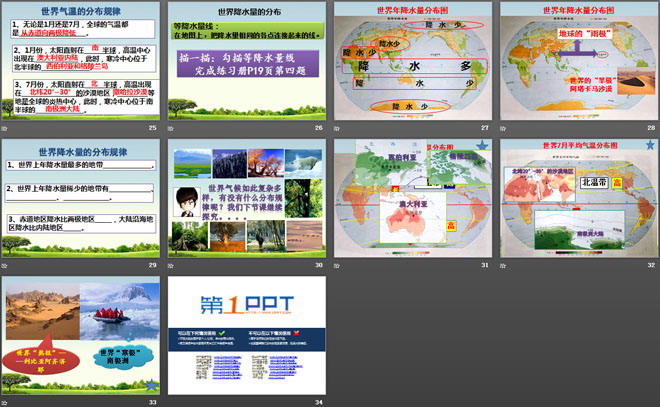Click animation star icon under slide 30
Image resolution: width=660 pixels, height=407 pixels.
pyautogui.click(x=170, y=266)
